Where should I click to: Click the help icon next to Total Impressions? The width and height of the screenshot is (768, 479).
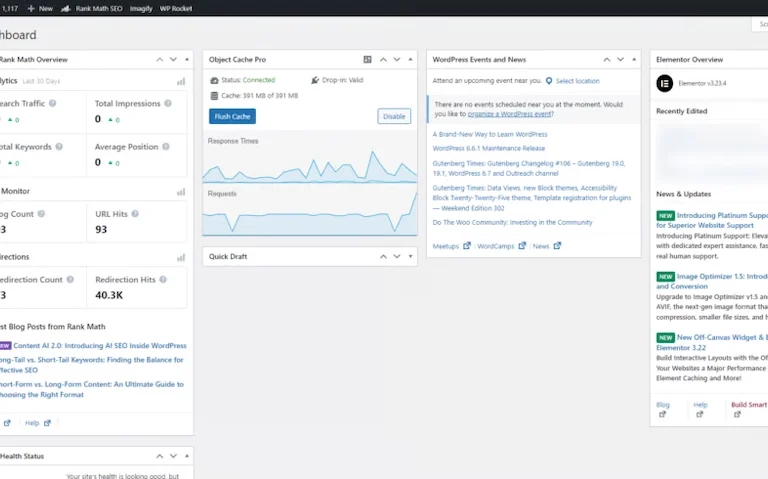pyautogui.click(x=168, y=103)
